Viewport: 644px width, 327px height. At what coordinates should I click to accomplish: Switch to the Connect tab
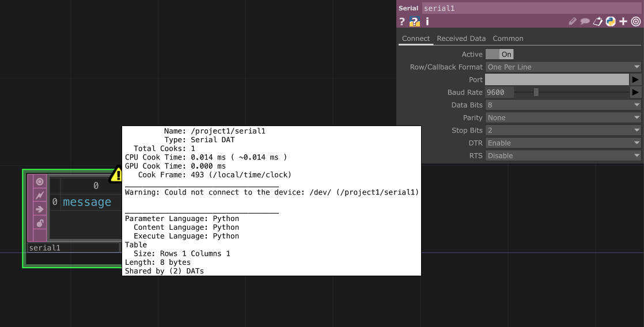tap(416, 39)
